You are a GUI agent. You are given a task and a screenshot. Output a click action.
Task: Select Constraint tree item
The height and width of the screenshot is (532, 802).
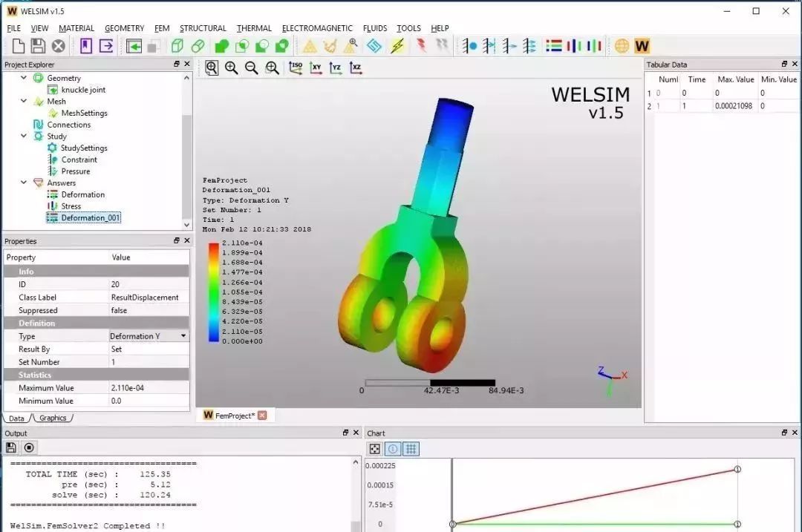(79, 160)
